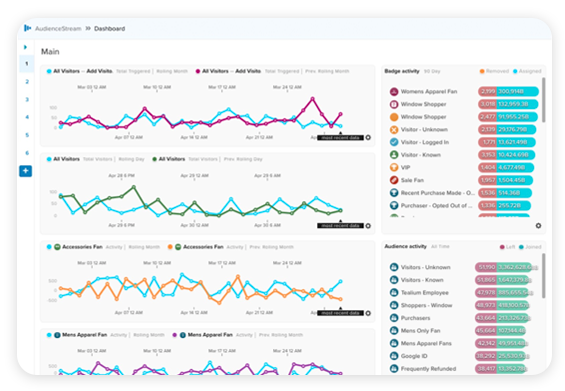Open the 90 Day range selector in Badge activity
The image size is (565, 391).
coord(432,71)
